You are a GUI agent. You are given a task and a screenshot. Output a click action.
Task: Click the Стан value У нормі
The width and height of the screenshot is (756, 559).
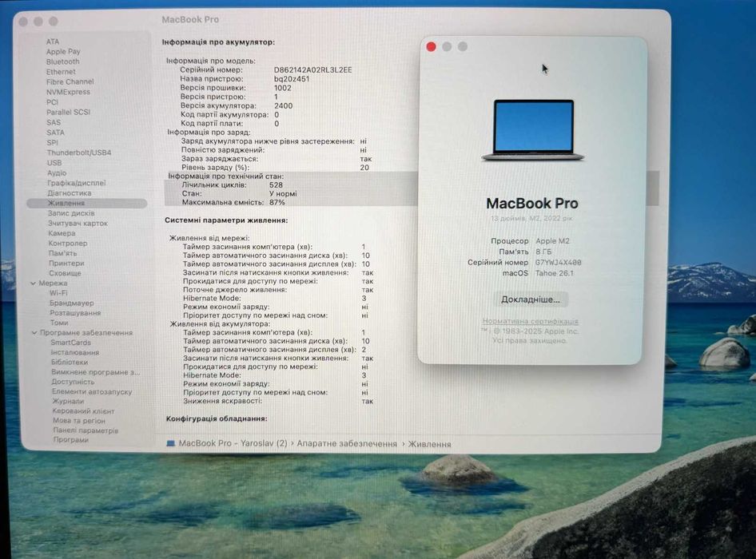pos(283,194)
